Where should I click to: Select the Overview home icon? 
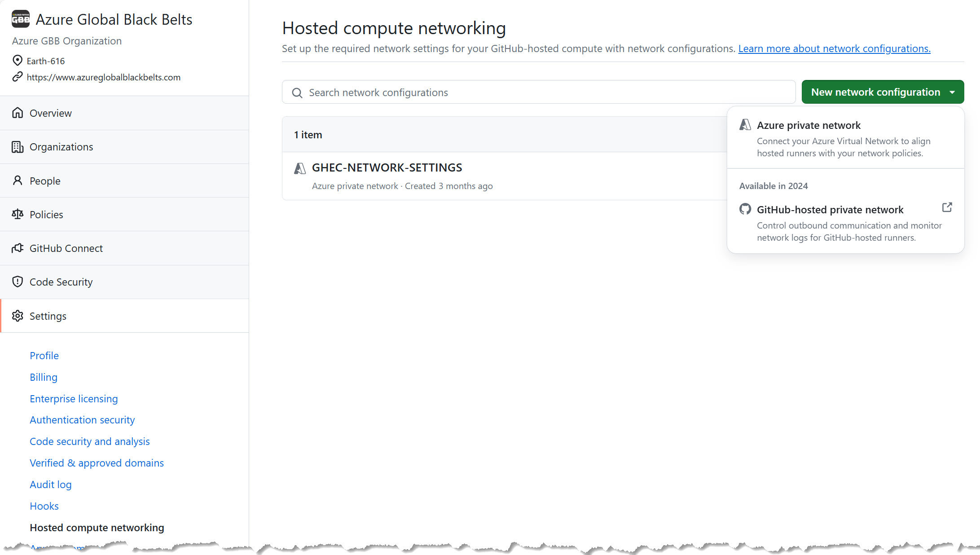point(18,113)
